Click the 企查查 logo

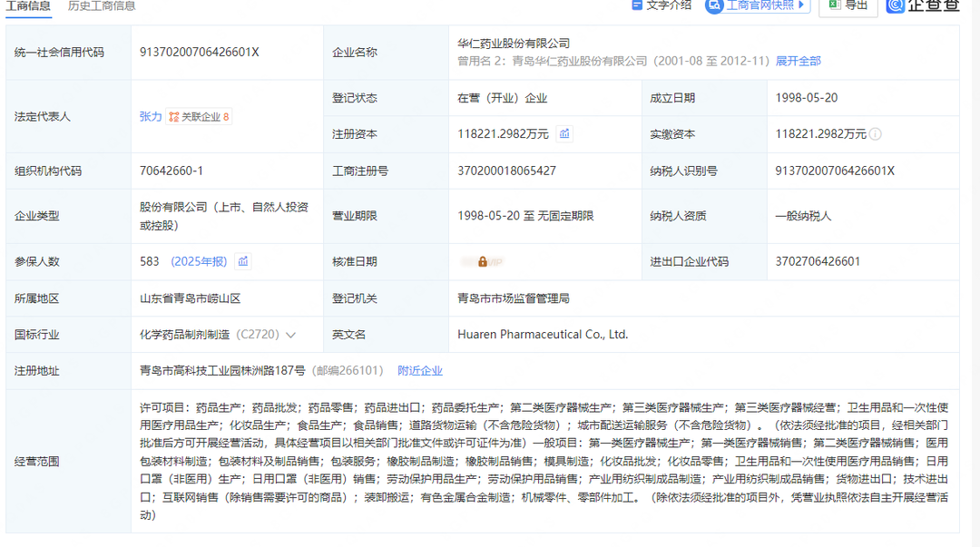tap(923, 5)
